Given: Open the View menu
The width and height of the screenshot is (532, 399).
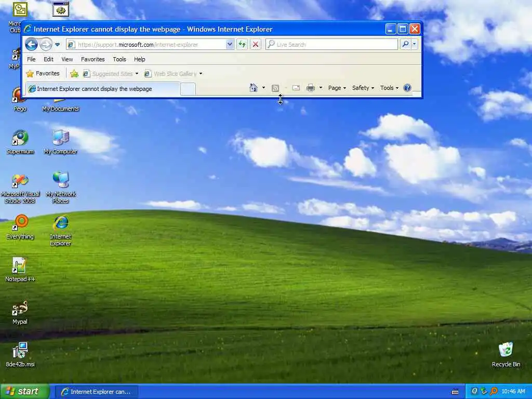Looking at the screenshot, I should pyautogui.click(x=67, y=59).
